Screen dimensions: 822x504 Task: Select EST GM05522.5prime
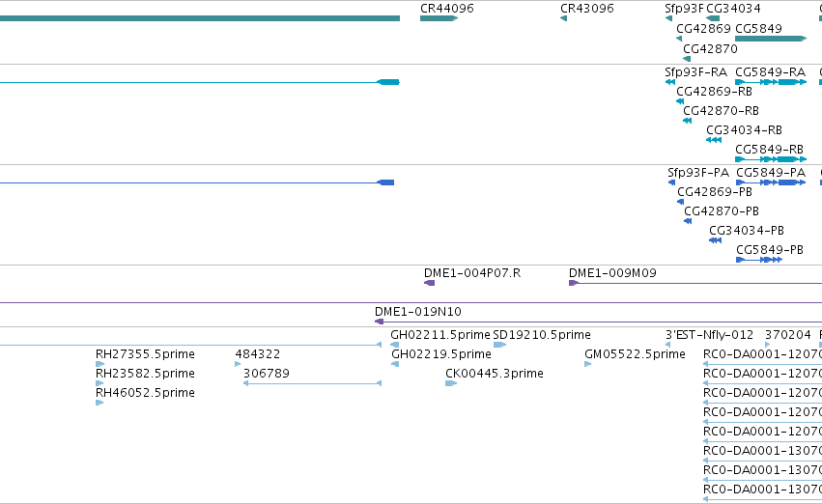click(635, 354)
